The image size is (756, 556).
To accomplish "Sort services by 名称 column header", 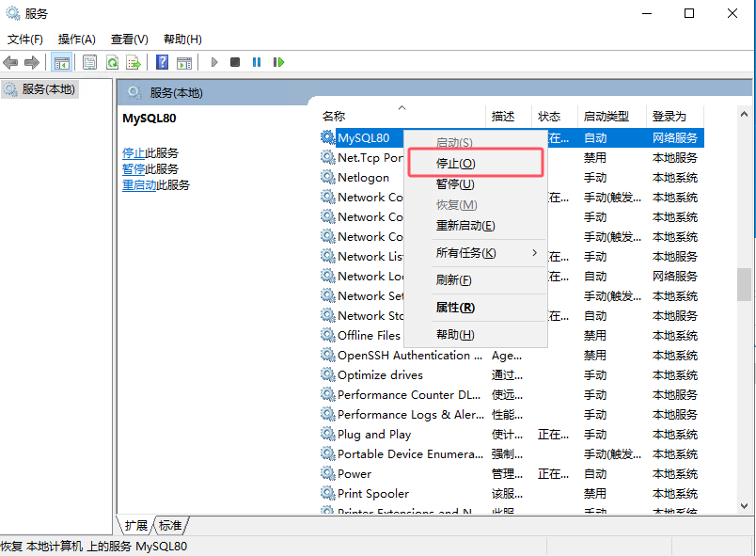I will click(x=334, y=116).
